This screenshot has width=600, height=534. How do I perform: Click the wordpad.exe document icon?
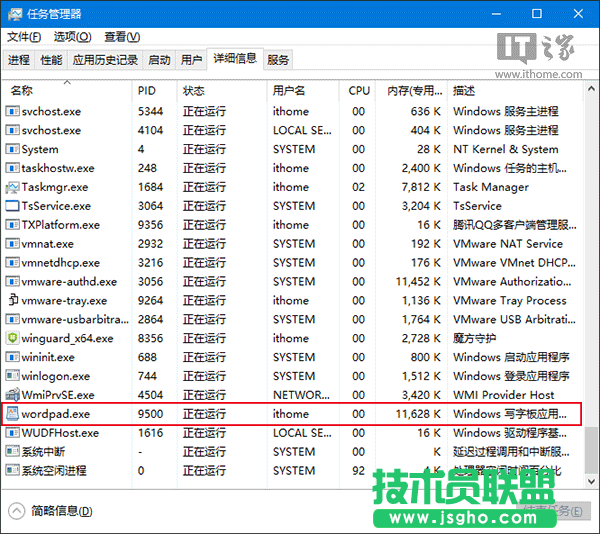tap(12, 414)
